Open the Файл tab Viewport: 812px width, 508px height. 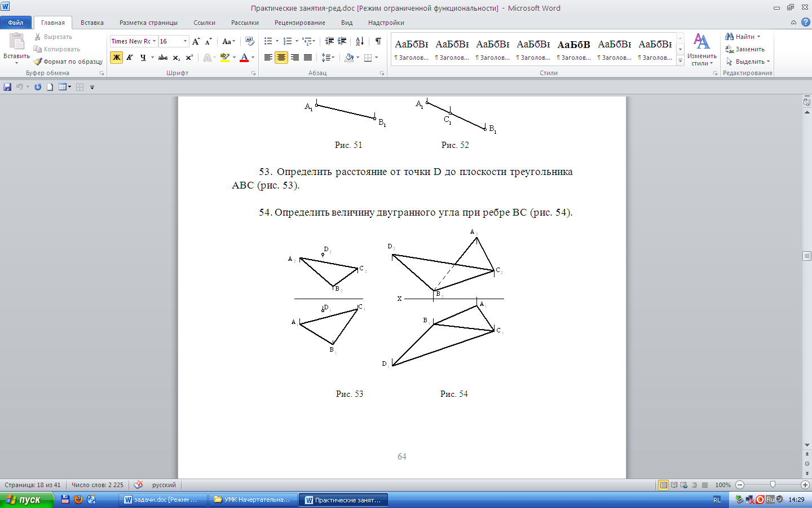click(16, 23)
